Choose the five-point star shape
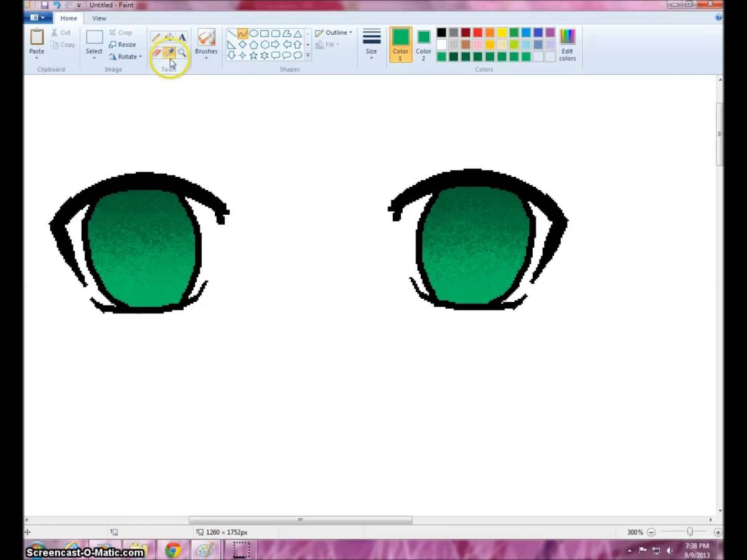This screenshot has height=560, width=747. [253, 55]
